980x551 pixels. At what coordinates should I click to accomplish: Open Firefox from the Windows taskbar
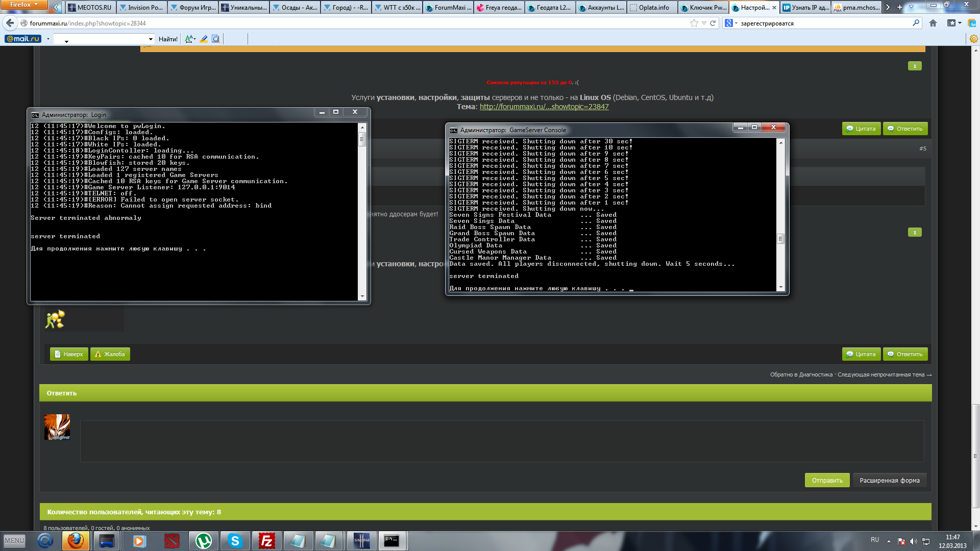pyautogui.click(x=76, y=540)
